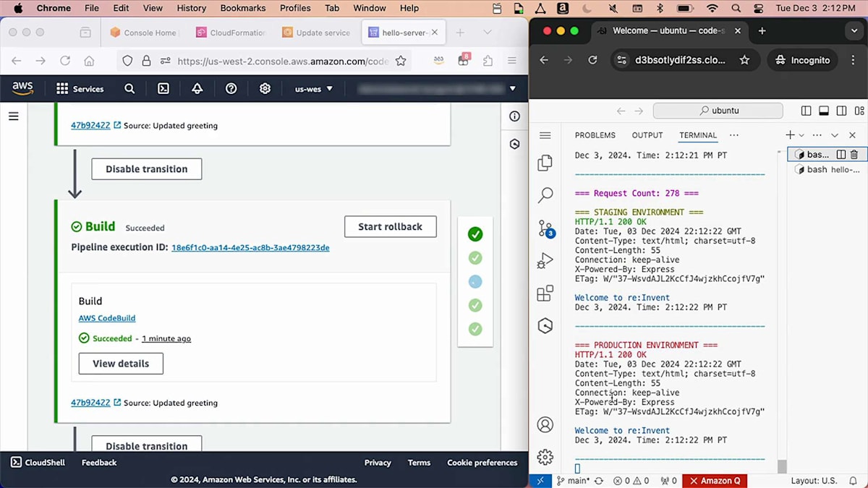Open new terminal launch-profile dropdown arrow

(x=801, y=135)
